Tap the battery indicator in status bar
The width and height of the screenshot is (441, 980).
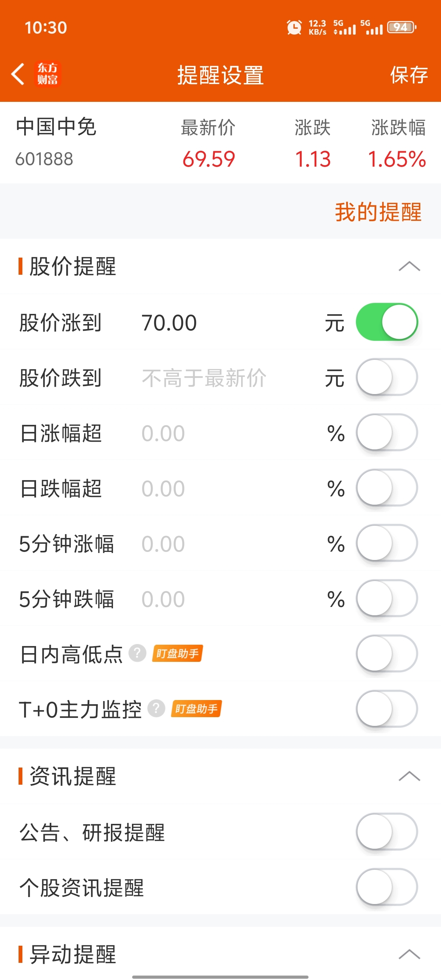(x=401, y=27)
